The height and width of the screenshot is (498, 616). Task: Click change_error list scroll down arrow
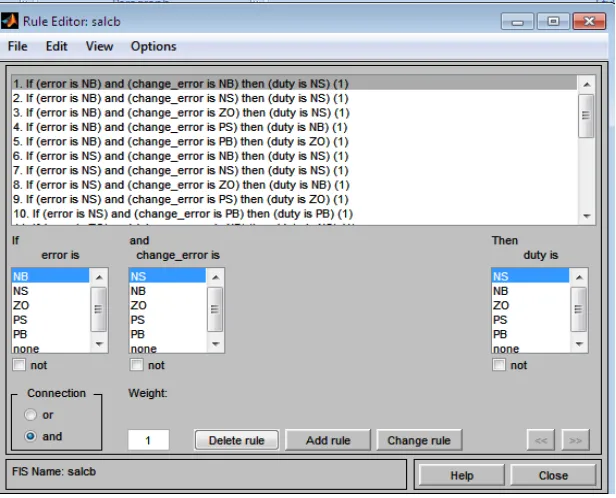pyautogui.click(x=215, y=344)
